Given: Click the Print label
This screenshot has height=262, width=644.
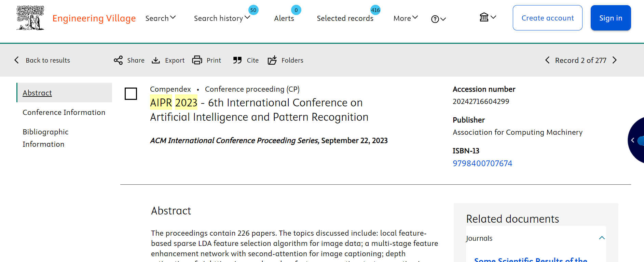Looking at the screenshot, I should 214,60.
